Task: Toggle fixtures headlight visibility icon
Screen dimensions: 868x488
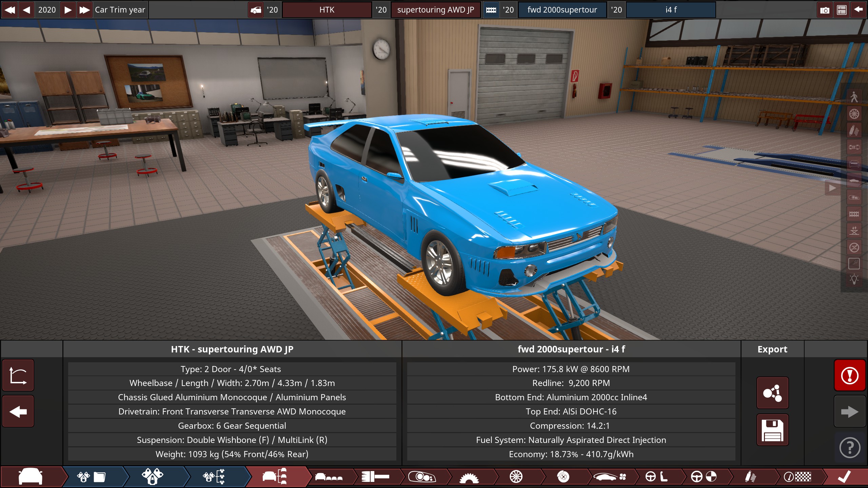Action: (854, 197)
